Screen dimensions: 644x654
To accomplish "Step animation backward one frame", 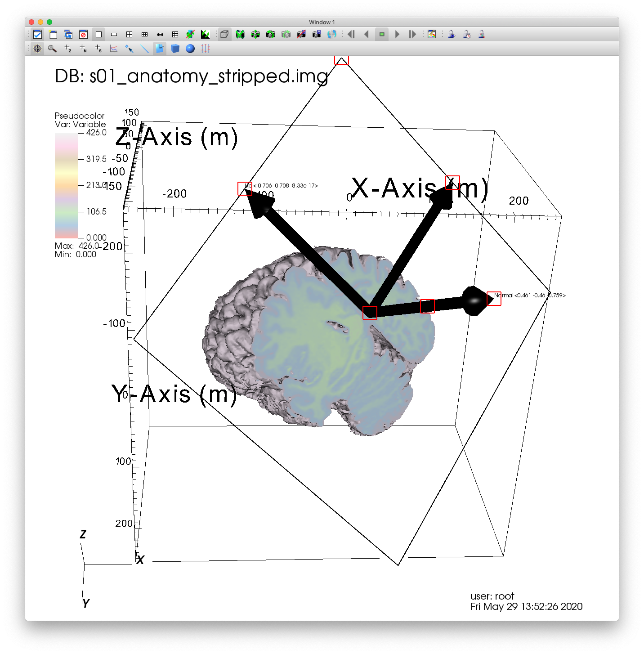I will click(351, 35).
